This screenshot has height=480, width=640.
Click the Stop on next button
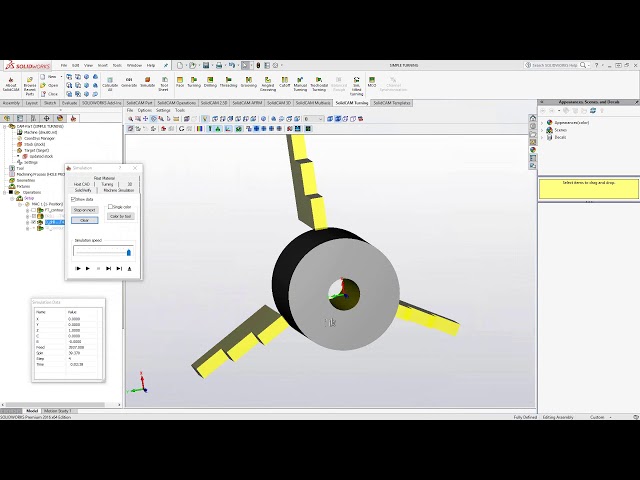(84, 210)
